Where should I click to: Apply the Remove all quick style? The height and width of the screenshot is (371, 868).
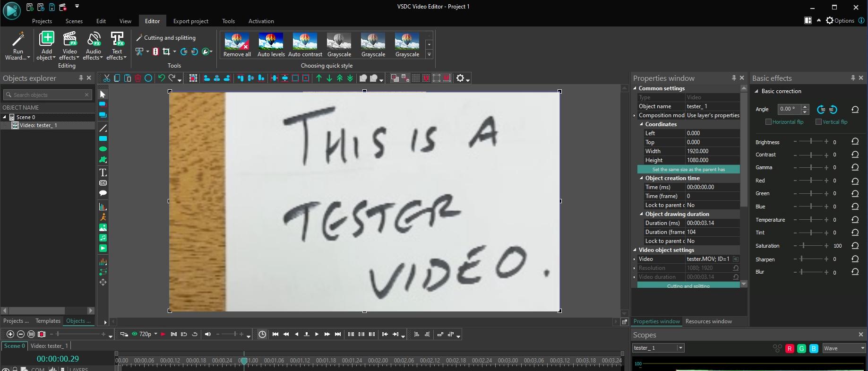click(x=237, y=45)
